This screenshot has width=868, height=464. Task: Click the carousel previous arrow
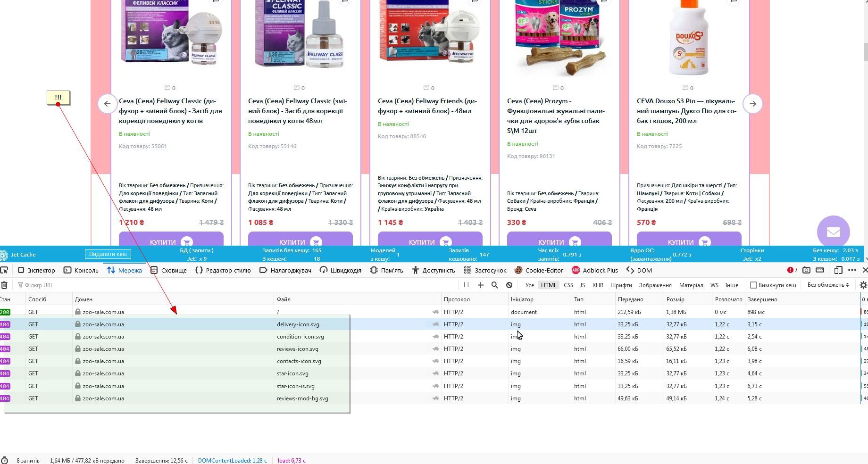coord(108,104)
